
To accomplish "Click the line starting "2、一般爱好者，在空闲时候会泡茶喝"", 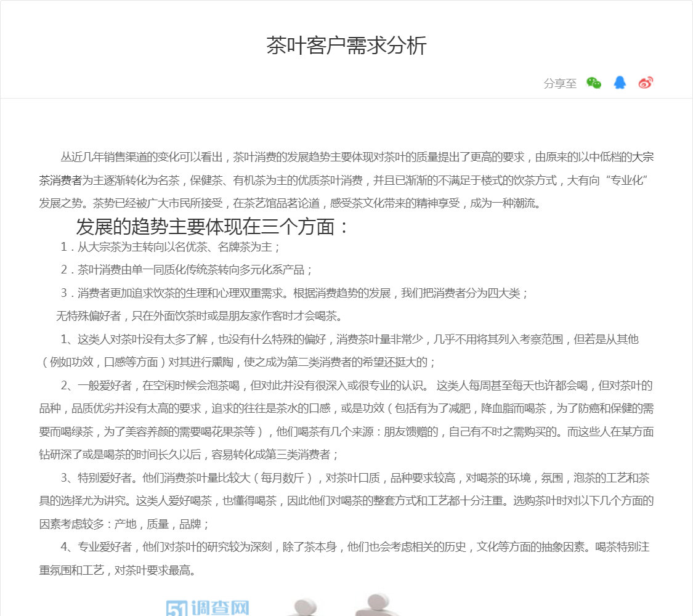I will click(357, 386).
